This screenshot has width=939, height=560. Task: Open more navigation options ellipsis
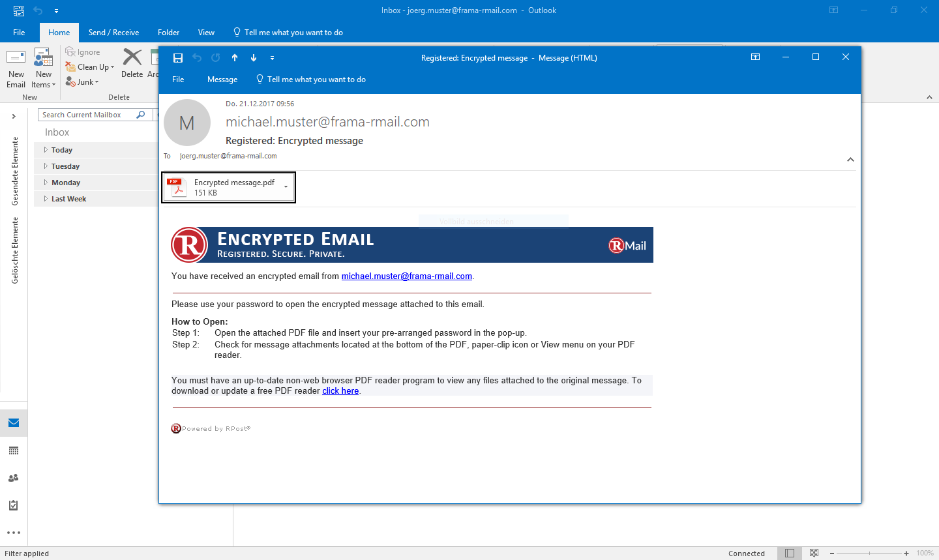[x=14, y=533]
